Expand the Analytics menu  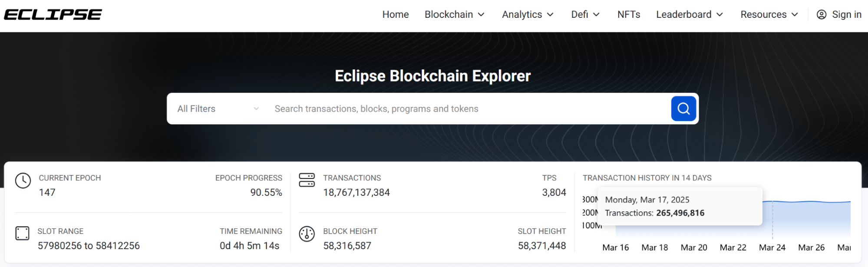click(x=528, y=15)
